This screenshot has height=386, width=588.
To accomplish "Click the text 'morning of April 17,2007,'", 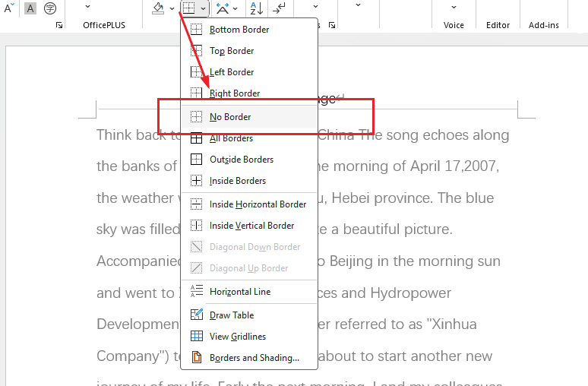I will (x=416, y=166).
